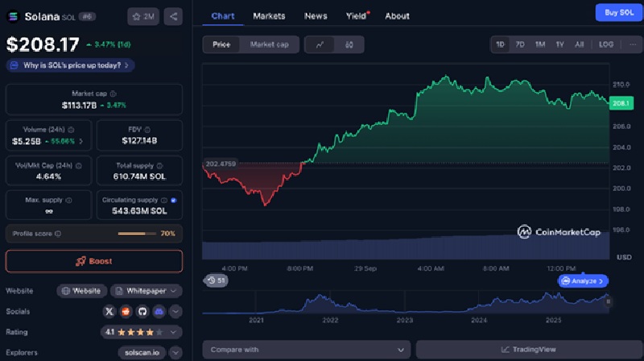
Task: Open the X (Twitter) social icon
Action: 109,311
